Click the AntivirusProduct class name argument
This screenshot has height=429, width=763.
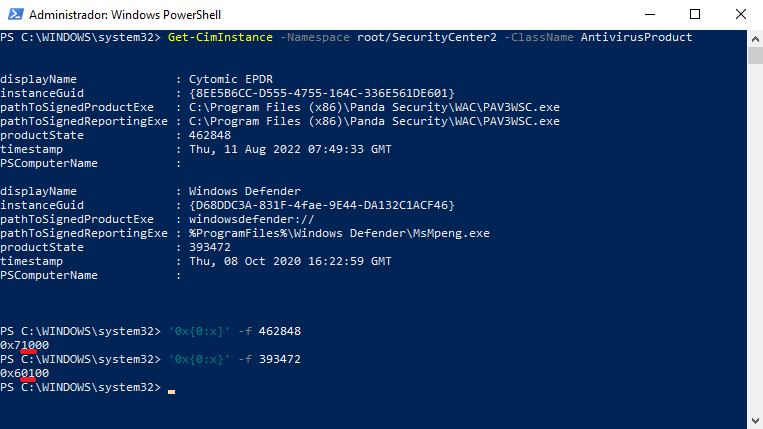coord(636,37)
